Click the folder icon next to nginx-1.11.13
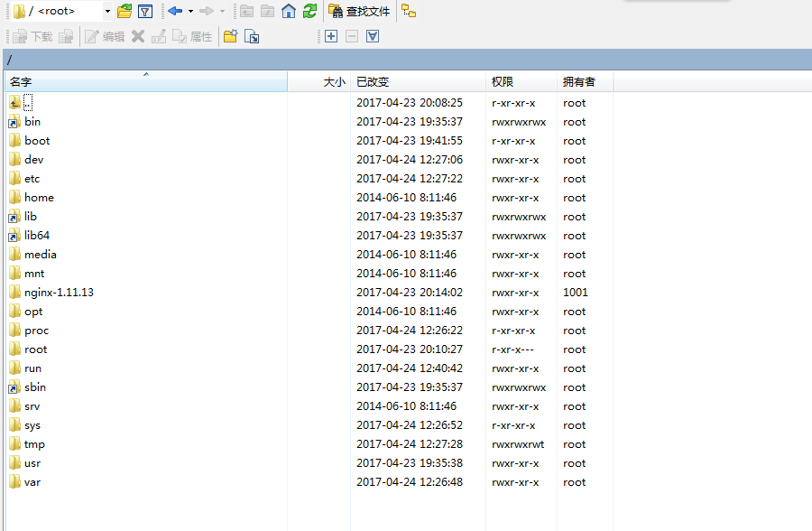This screenshot has height=531, width=812. [x=14, y=293]
